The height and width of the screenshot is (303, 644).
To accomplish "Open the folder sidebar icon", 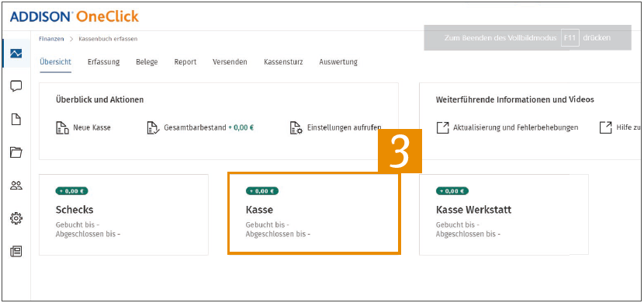I will pos(16,152).
